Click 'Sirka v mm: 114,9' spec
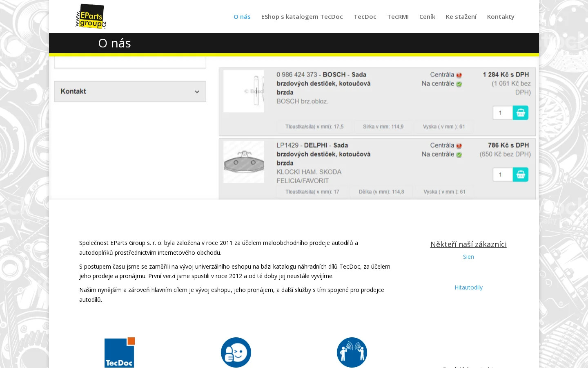Screen dimensions: 588x368 tap(383, 127)
